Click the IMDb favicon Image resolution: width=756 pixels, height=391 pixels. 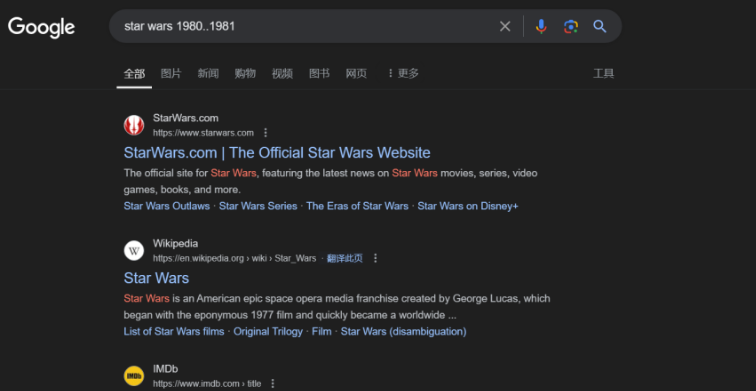click(134, 376)
